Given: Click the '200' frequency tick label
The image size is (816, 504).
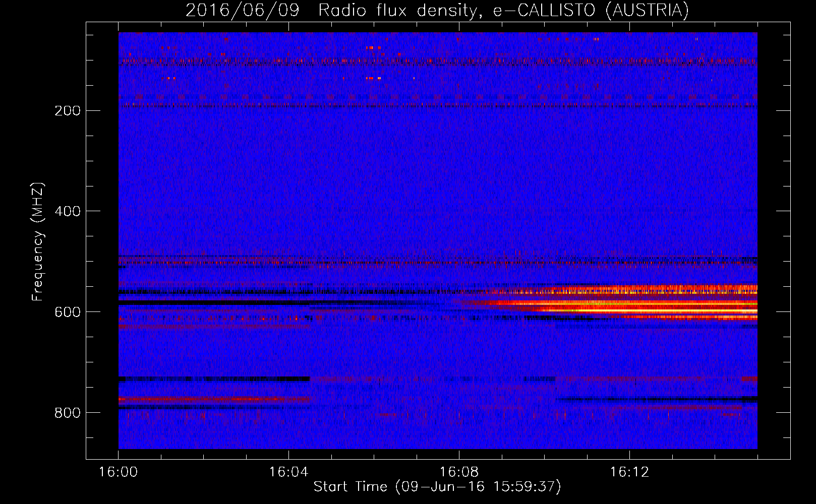Looking at the screenshot, I should pos(68,111).
